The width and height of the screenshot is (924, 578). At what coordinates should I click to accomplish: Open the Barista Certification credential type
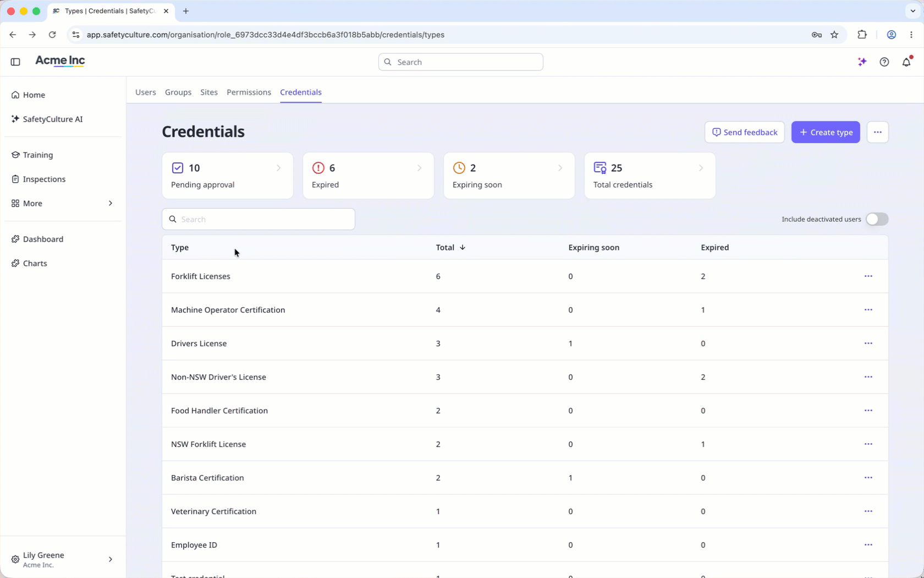(207, 478)
